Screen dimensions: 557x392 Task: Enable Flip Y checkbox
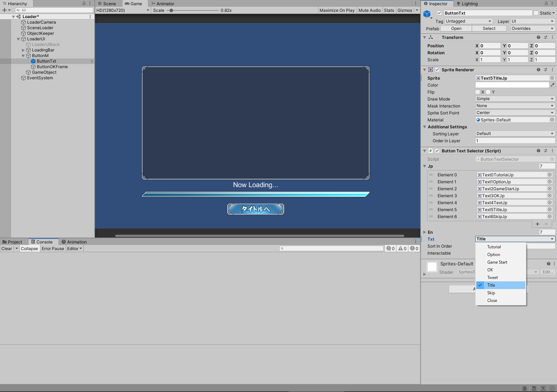click(488, 92)
